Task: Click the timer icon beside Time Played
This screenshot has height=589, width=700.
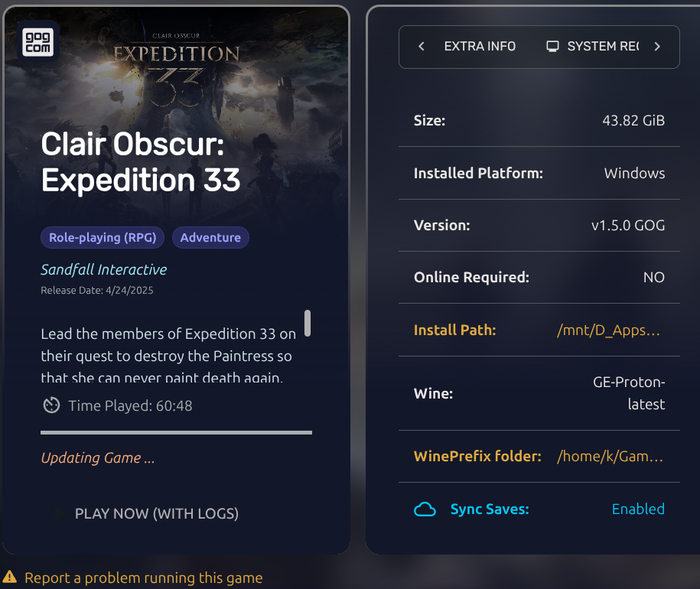Action: [x=51, y=405]
